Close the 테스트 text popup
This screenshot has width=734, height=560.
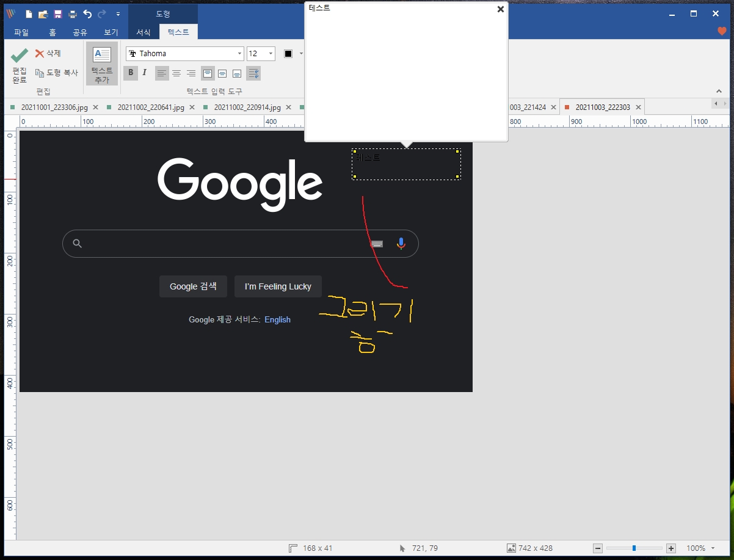(x=501, y=9)
